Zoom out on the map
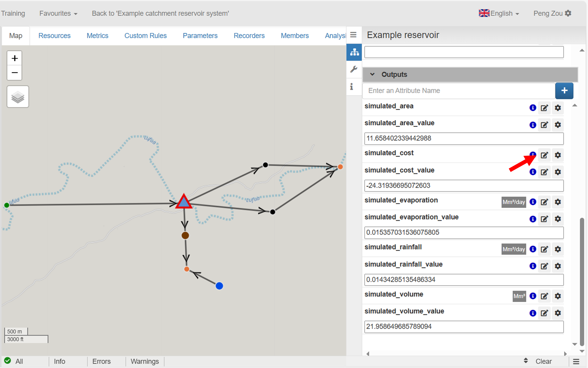Viewport: 588px width, 368px height. click(14, 73)
